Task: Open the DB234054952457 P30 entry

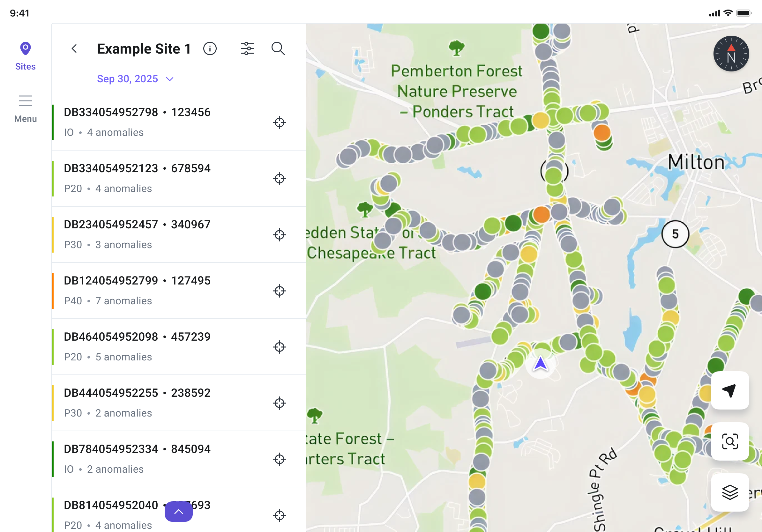Action: [x=179, y=234]
